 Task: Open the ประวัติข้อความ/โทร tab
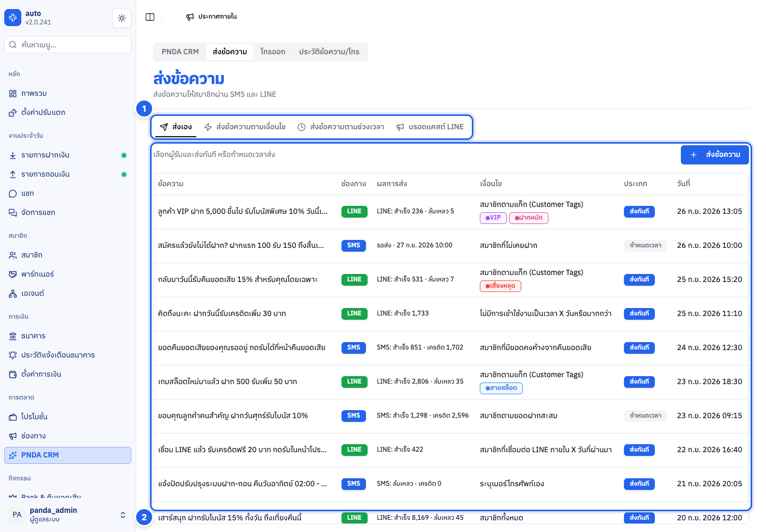(x=329, y=52)
